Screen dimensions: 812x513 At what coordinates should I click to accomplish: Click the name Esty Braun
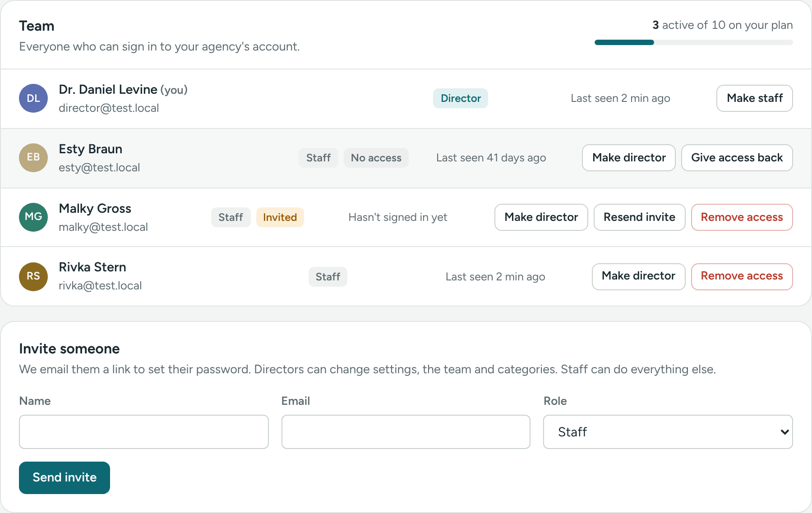pyautogui.click(x=91, y=149)
